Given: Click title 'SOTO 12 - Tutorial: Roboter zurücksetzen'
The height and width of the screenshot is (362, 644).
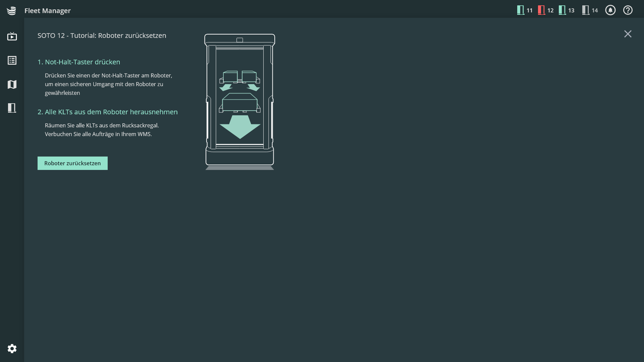Looking at the screenshot, I should pyautogui.click(x=102, y=36).
